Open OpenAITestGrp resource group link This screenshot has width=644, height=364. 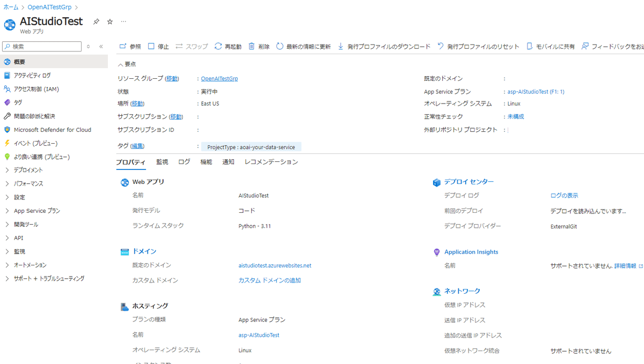[219, 79]
